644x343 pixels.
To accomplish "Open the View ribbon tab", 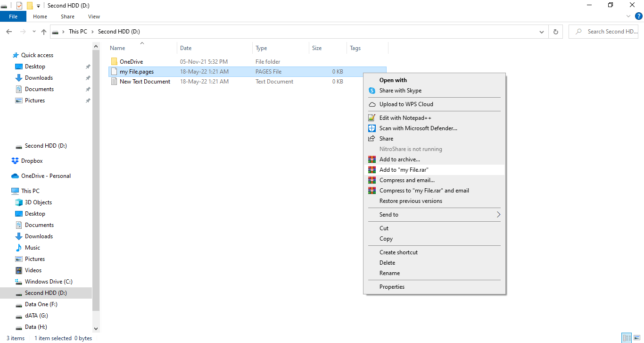I will [94, 17].
